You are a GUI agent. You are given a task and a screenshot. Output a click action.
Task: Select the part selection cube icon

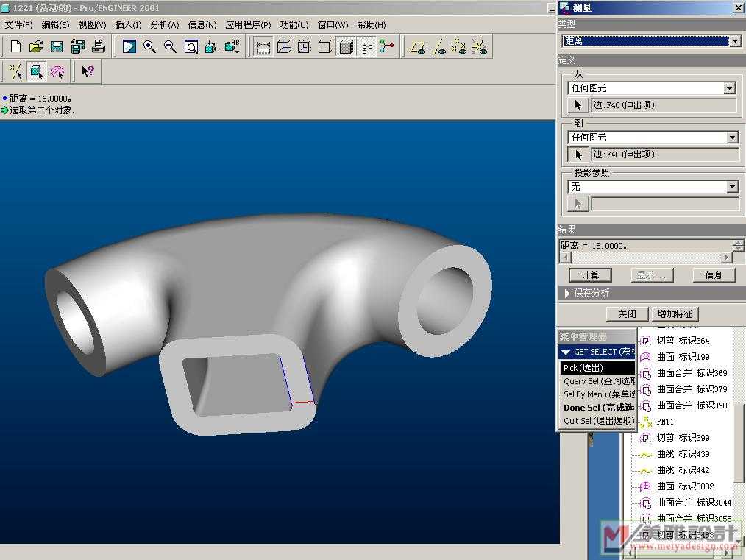(36, 71)
